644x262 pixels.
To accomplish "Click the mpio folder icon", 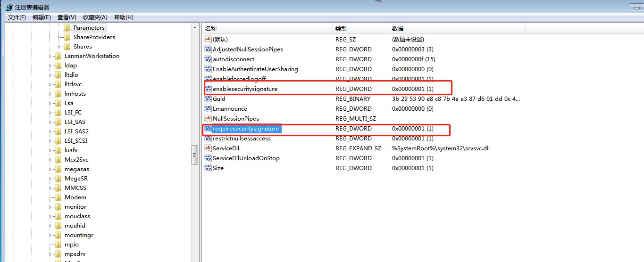I will click(59, 245).
